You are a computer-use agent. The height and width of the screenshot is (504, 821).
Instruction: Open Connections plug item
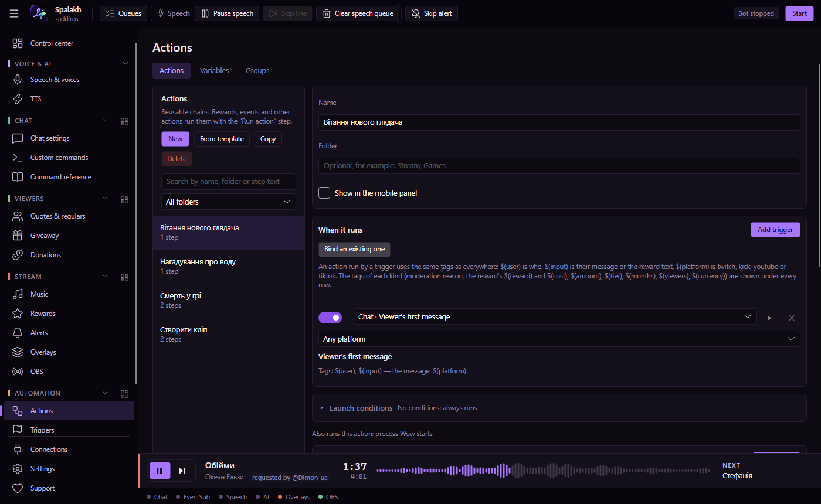69,449
